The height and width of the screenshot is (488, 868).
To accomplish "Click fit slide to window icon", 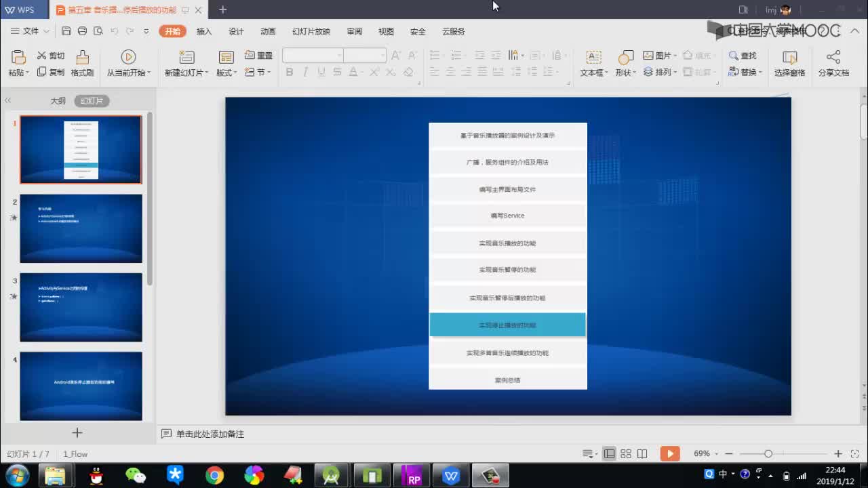I will tap(856, 453).
